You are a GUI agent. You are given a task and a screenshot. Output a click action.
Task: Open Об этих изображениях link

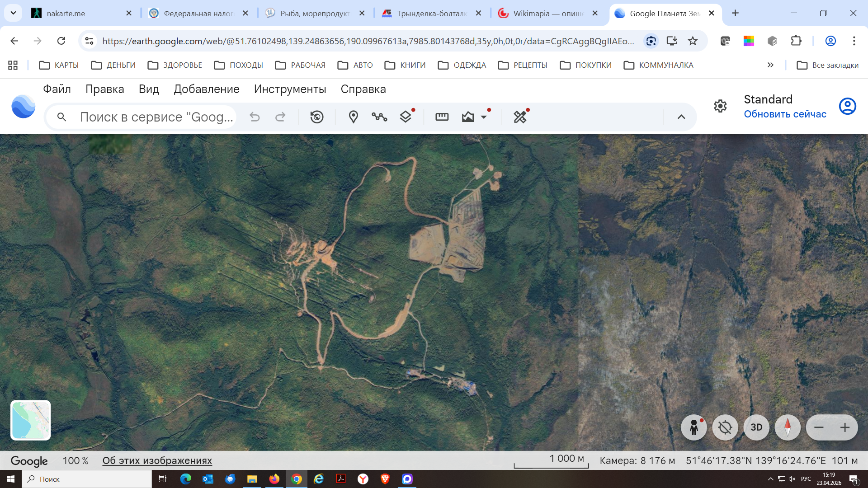tap(157, 460)
